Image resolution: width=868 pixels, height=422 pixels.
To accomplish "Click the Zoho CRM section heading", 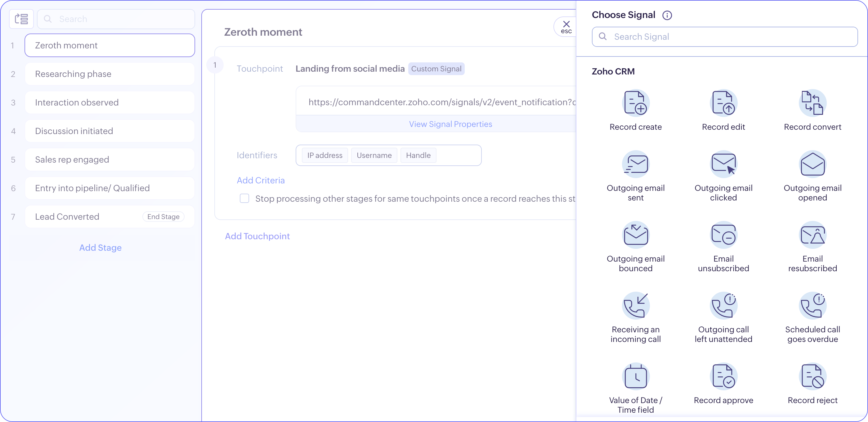I will coord(613,71).
